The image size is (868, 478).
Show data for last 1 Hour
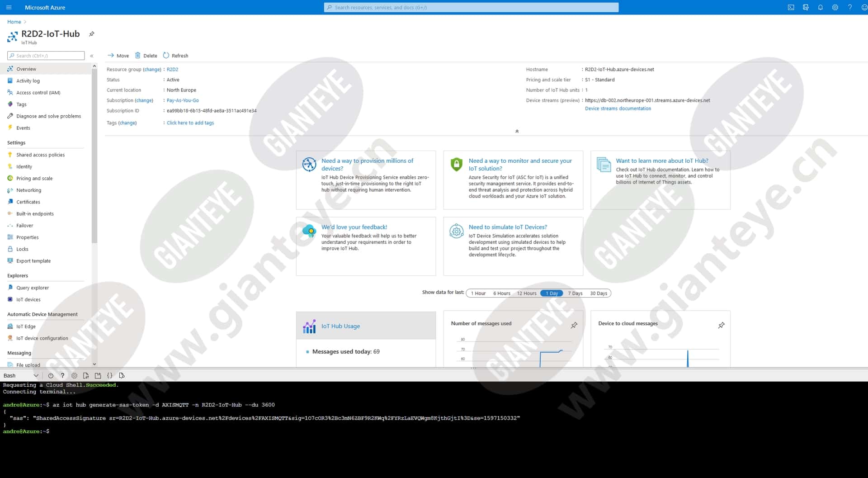(x=478, y=293)
